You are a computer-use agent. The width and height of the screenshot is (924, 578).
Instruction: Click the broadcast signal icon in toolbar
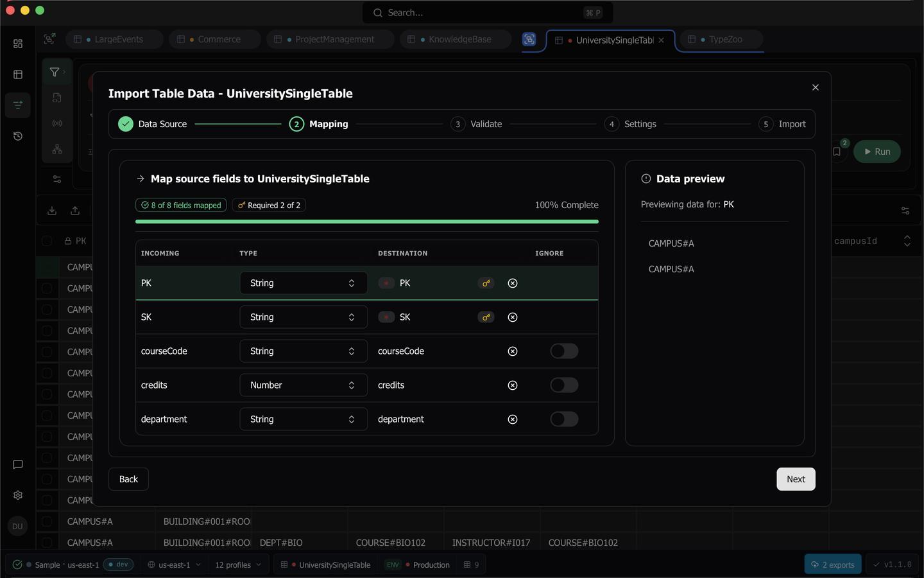(x=57, y=123)
